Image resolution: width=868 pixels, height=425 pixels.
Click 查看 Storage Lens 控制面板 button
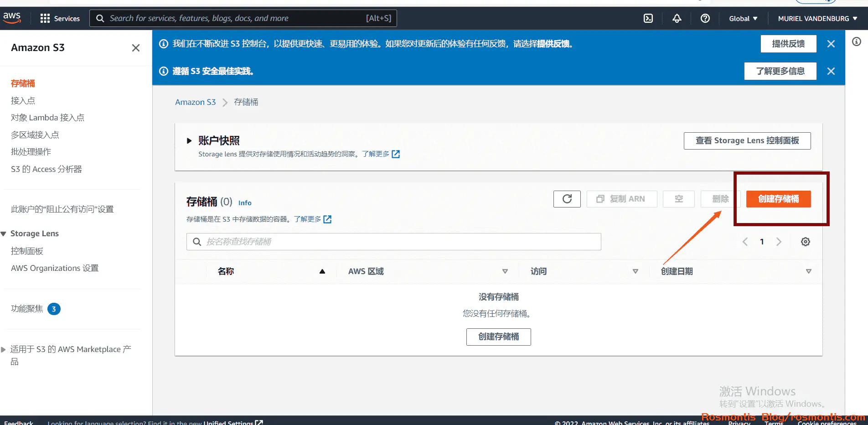(747, 140)
